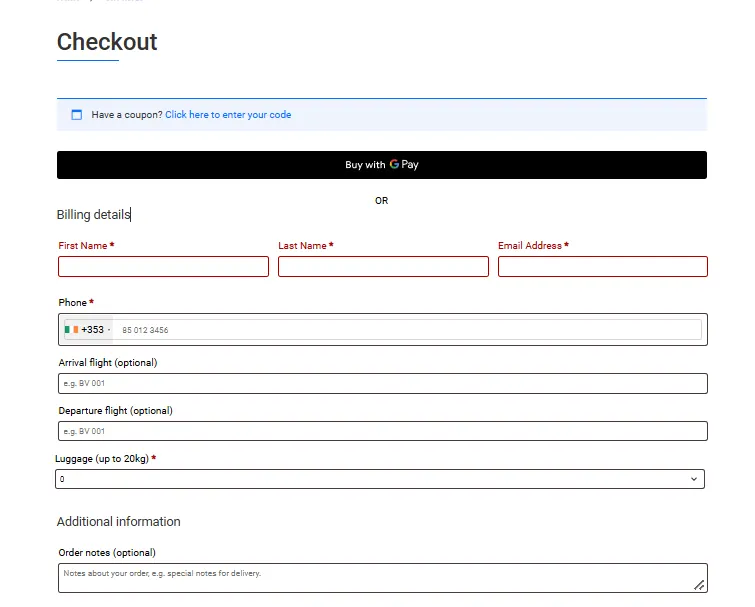Open the +353 country code selector

[89, 330]
